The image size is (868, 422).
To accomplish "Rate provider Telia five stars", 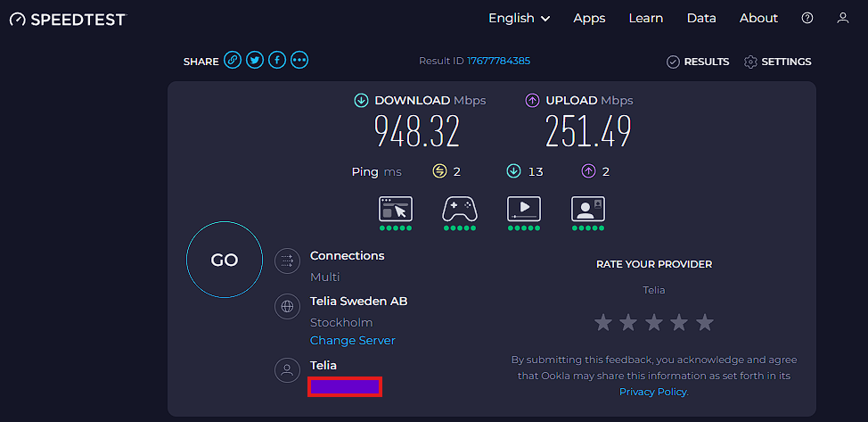I will coord(705,322).
